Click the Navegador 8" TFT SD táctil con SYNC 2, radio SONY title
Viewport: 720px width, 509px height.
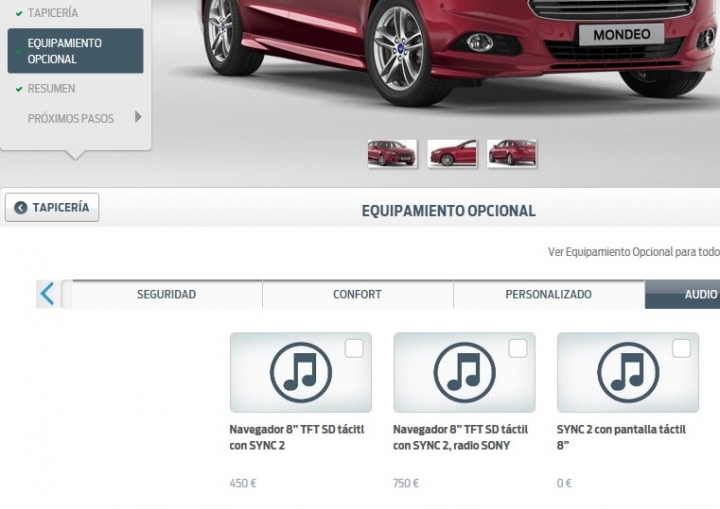[x=461, y=437]
